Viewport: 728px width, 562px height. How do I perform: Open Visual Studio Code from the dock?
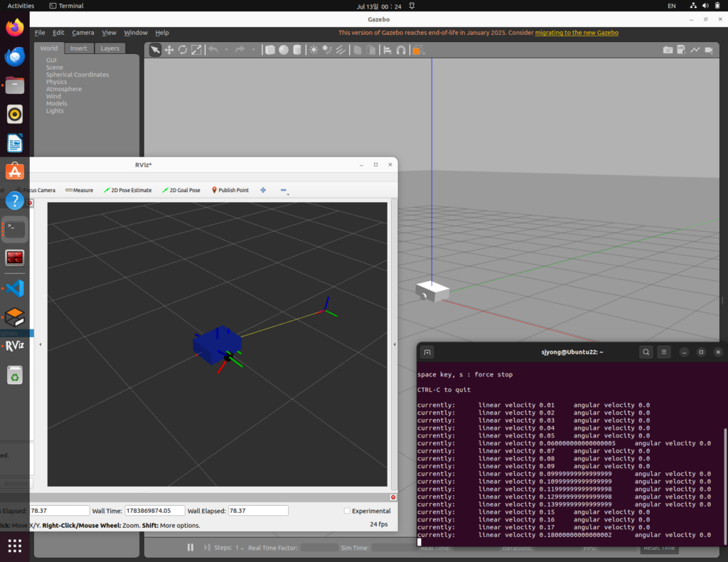click(x=15, y=288)
